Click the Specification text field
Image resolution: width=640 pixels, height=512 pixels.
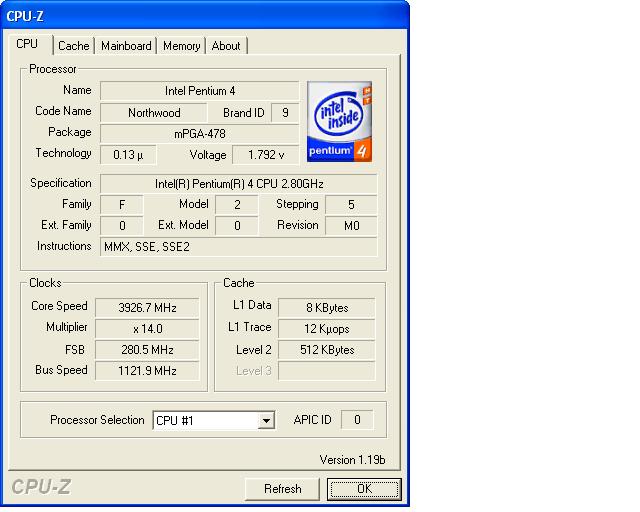(x=238, y=184)
